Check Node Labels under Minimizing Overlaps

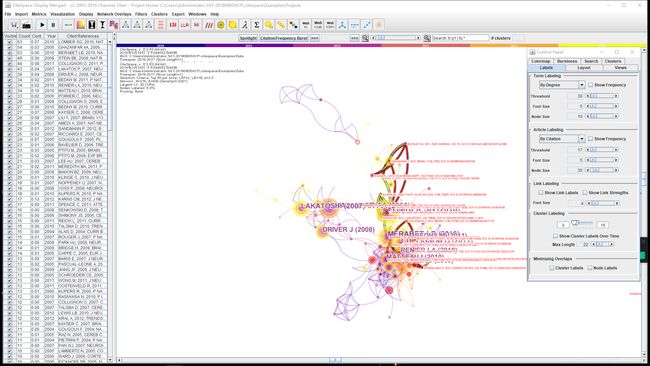click(590, 268)
